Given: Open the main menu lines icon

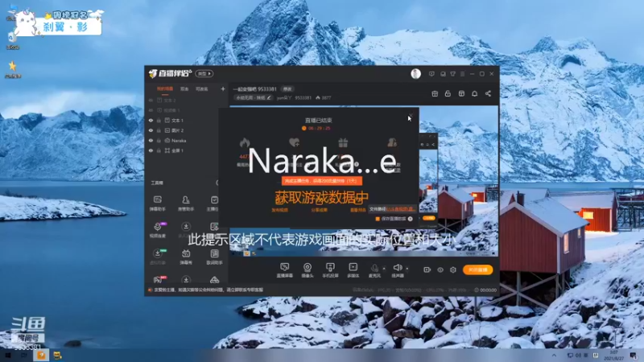Looking at the screenshot, I should 462,74.
